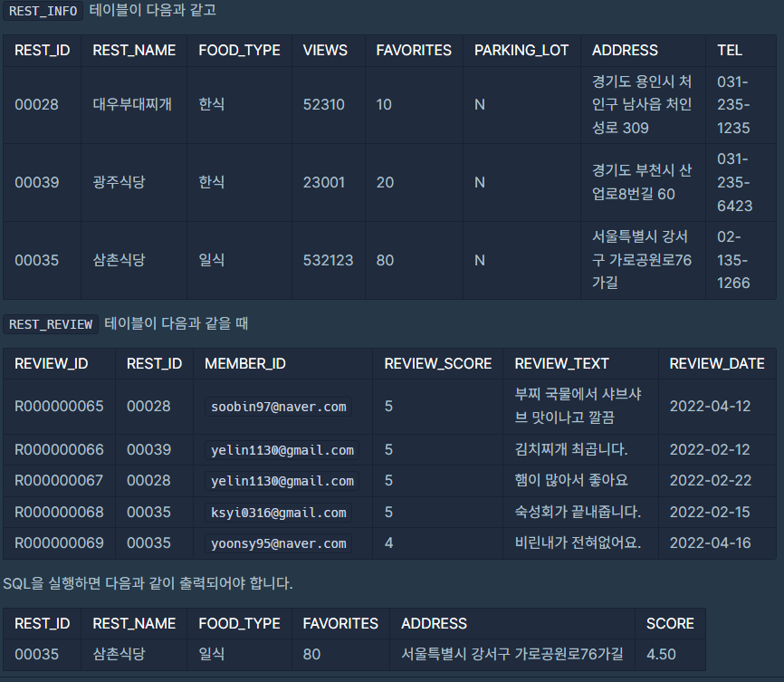Viewport: 784px width, 682px height.
Task: Select the VIEWS column header in REST_INFO
Action: (x=325, y=50)
